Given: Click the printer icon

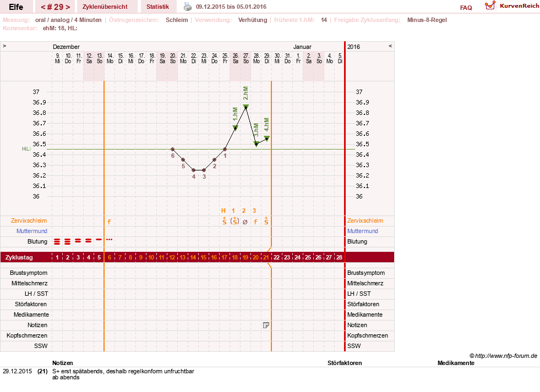Looking at the screenshot, I should (x=187, y=7).
